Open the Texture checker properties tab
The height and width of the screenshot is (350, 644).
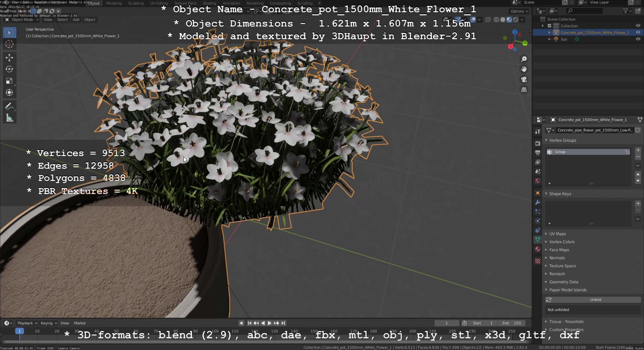(538, 261)
